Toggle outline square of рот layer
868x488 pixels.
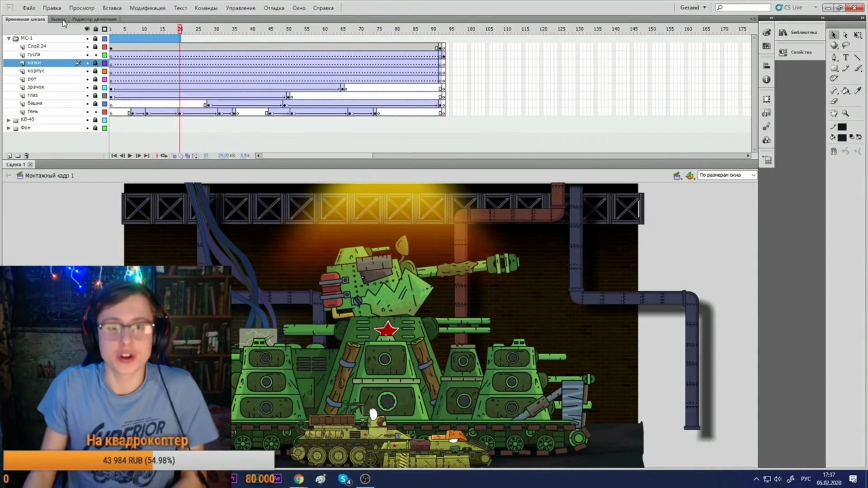tap(104, 79)
